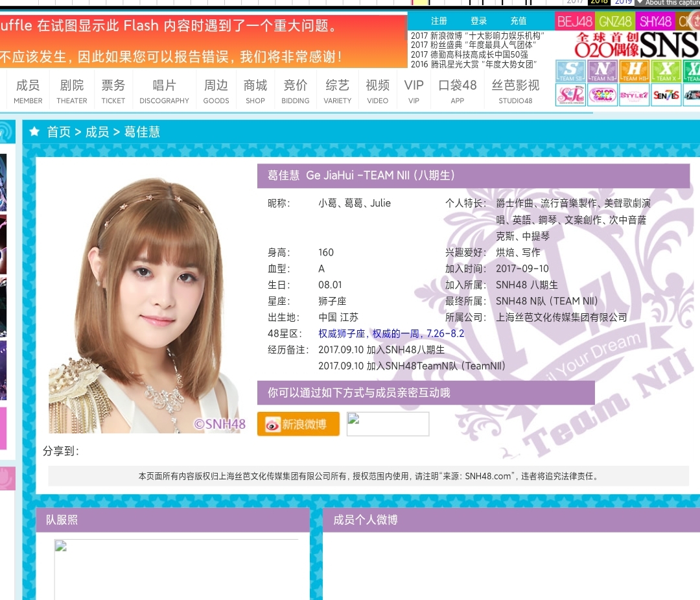Open the Style-7 subunit logo
This screenshot has width=700, height=600.
634,95
